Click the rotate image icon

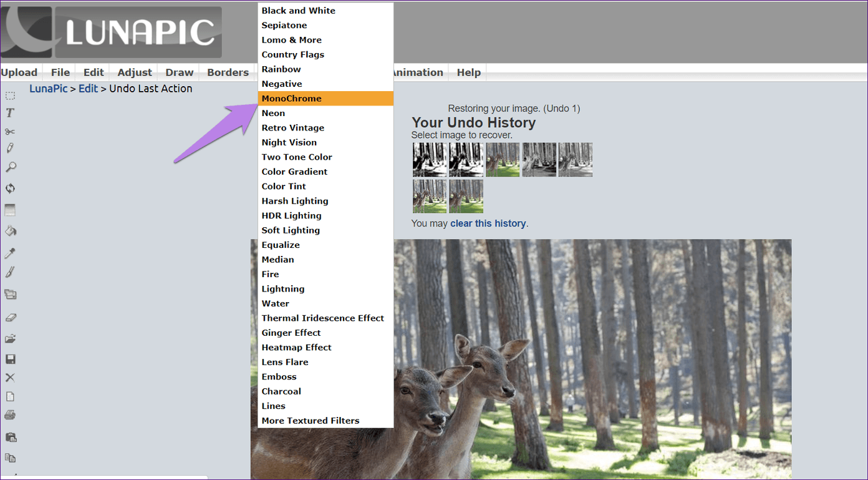(10, 188)
